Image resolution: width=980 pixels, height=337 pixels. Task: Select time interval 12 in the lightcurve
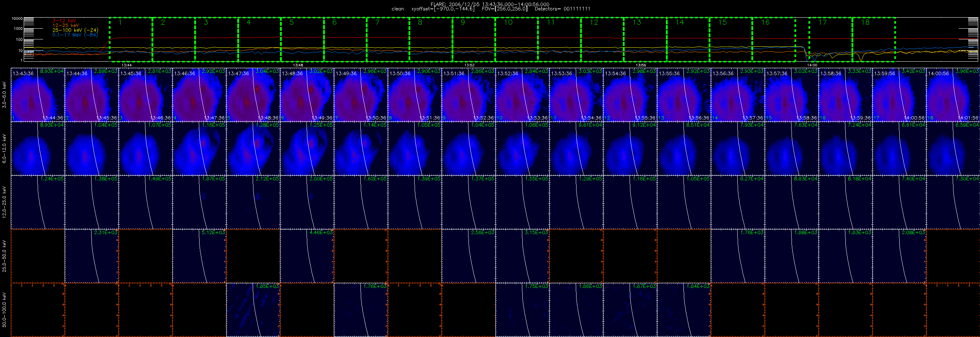point(602,39)
